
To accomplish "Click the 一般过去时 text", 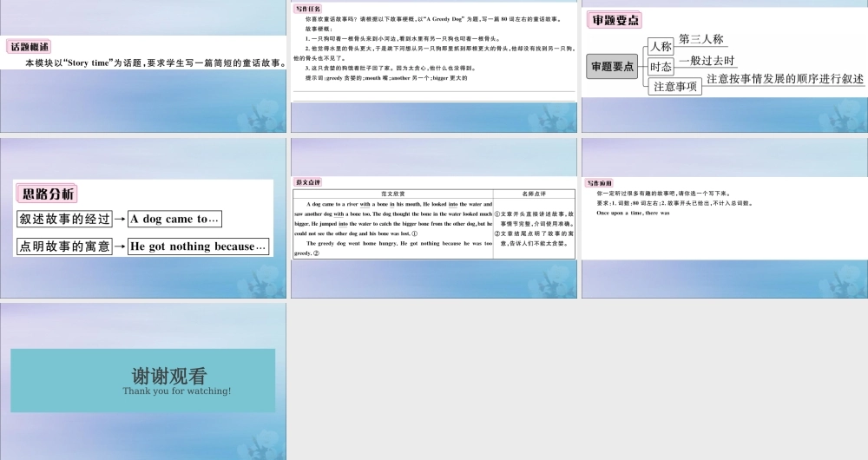I will 707,61.
